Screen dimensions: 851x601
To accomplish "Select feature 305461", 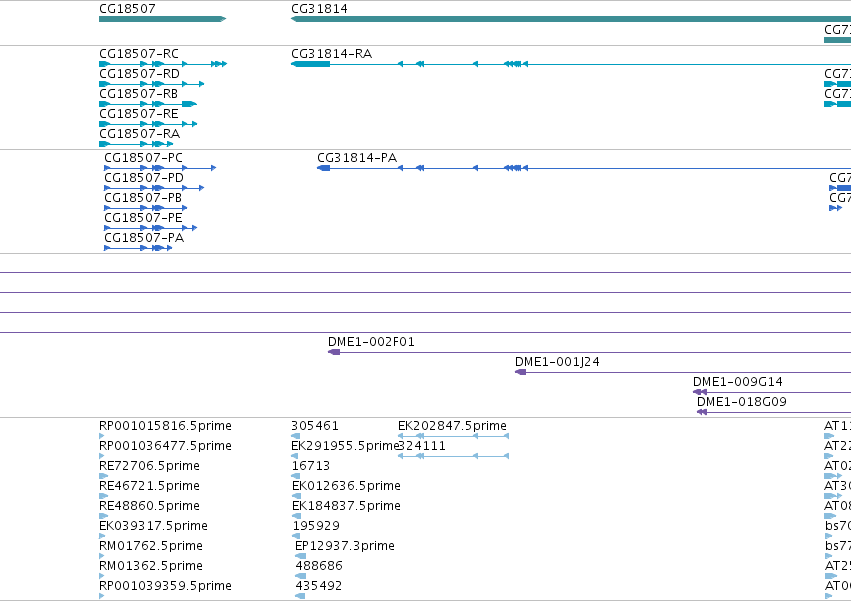I will pos(315,426).
